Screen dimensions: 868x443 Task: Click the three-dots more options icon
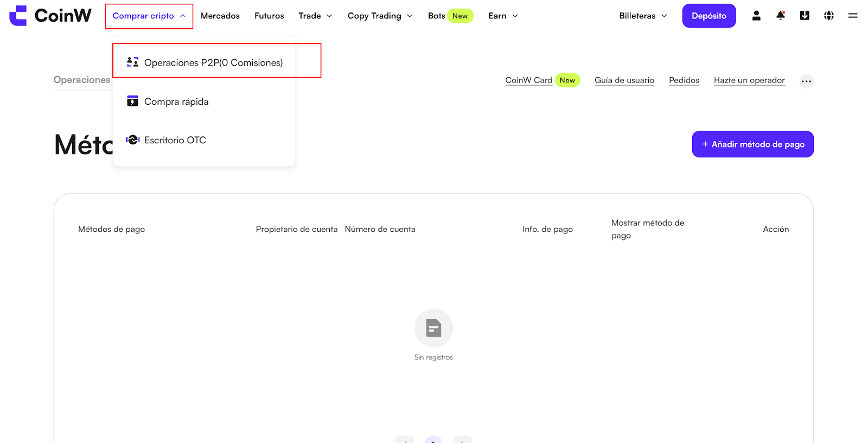coord(807,81)
